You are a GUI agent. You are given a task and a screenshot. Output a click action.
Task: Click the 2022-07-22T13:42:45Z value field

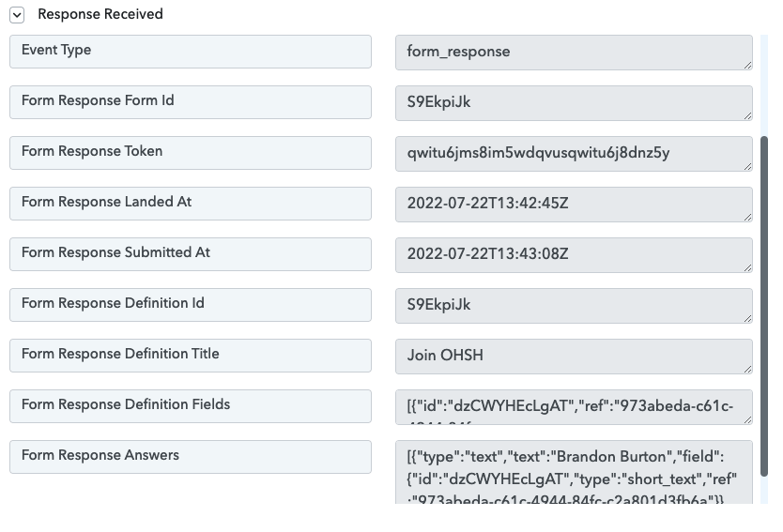point(574,205)
